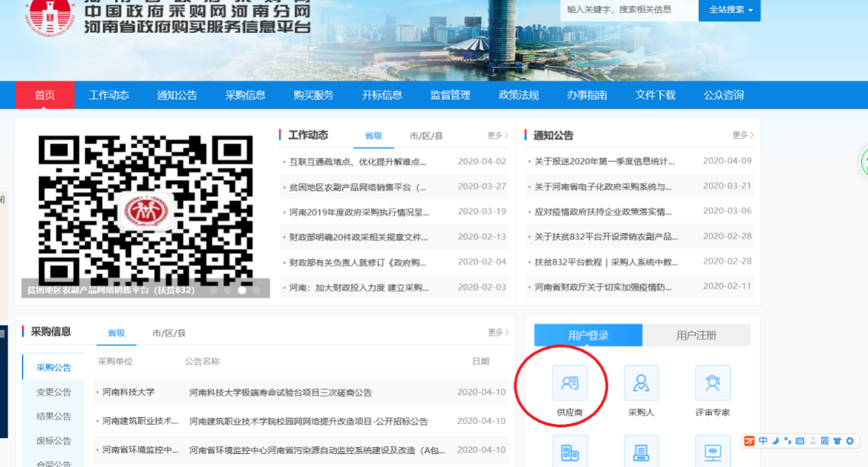Open 河南科技大学极端寿命试验台项目三次磋商公告

point(281,393)
